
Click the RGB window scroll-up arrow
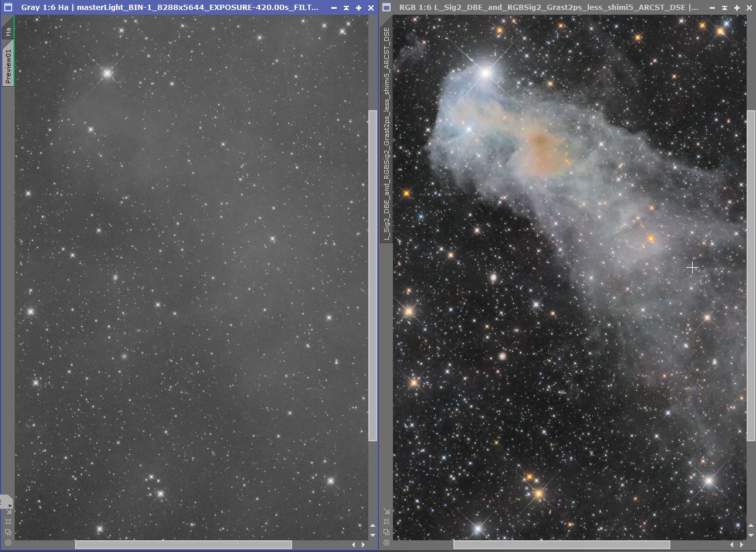point(751,526)
